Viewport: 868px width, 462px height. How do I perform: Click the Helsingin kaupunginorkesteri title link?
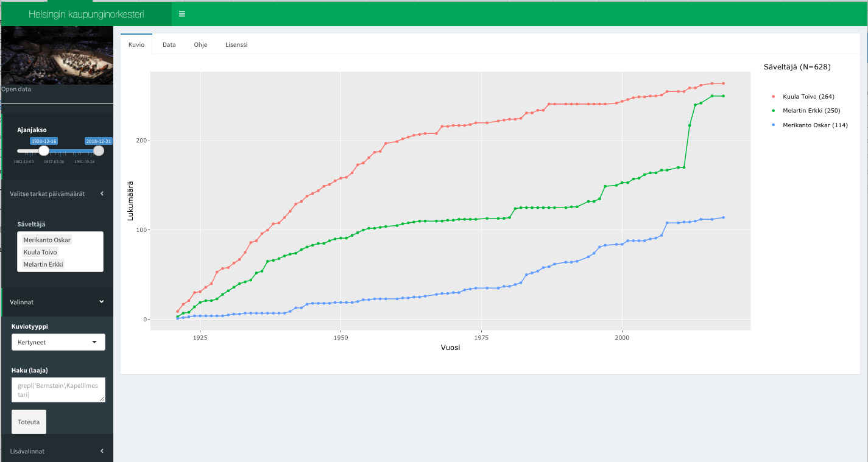click(86, 14)
